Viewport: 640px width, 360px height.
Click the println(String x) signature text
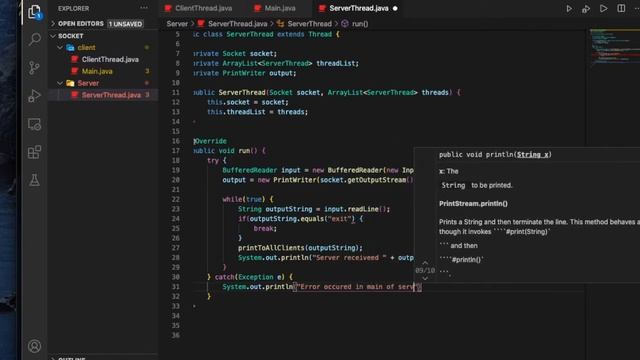pyautogui.click(x=495, y=155)
